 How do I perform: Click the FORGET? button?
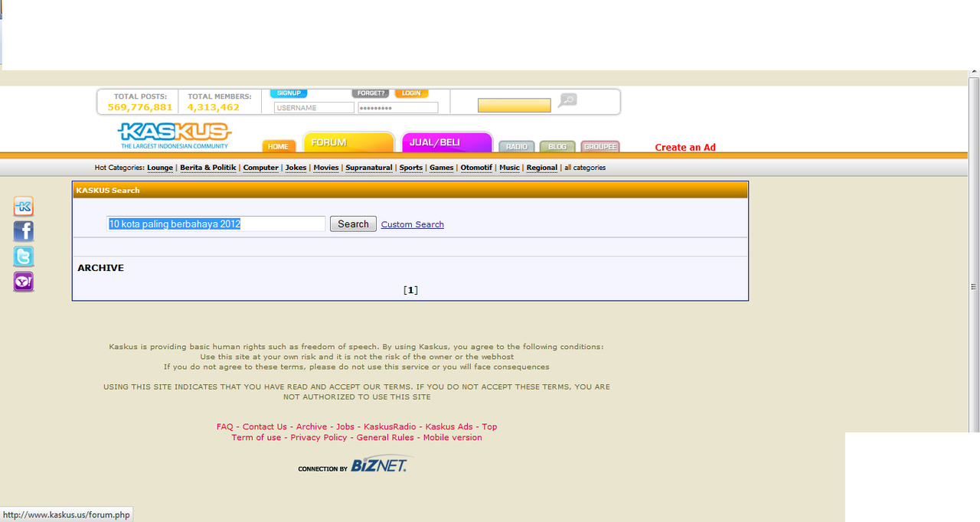[x=371, y=93]
